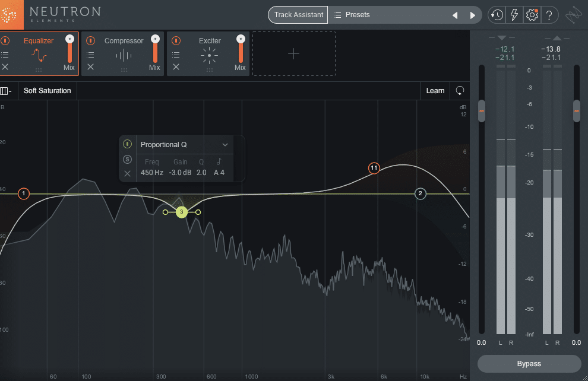Toggle band 3 power in popup
Image resolution: width=588 pixels, height=381 pixels.
pos(128,144)
